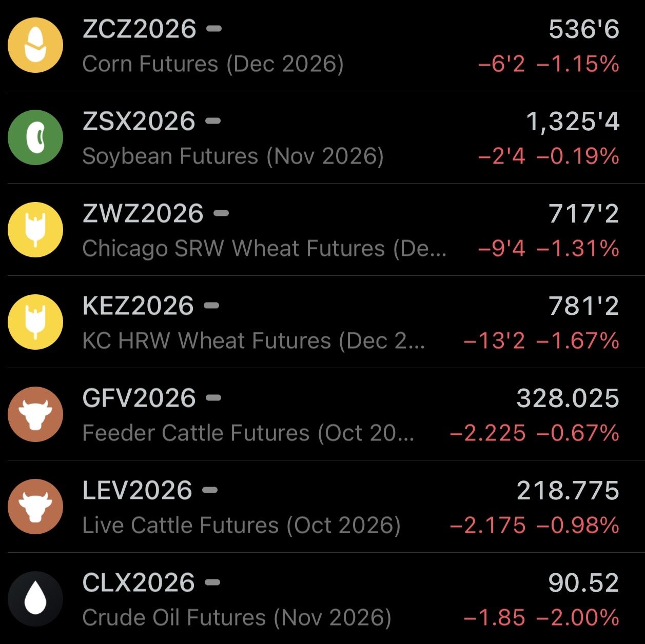The image size is (645, 644).
Task: Select the Chicago SRW Wheat Futures entry
Action: (322, 230)
